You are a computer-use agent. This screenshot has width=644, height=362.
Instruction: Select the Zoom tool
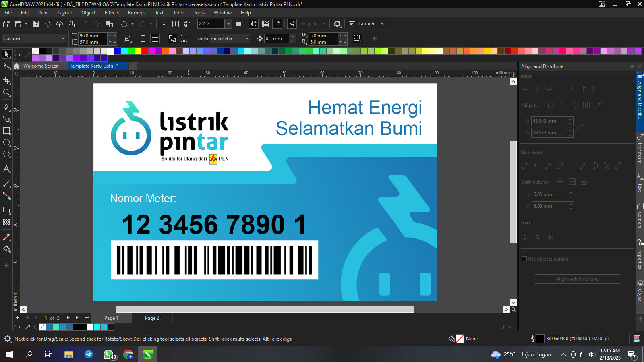pyautogui.click(x=6, y=93)
